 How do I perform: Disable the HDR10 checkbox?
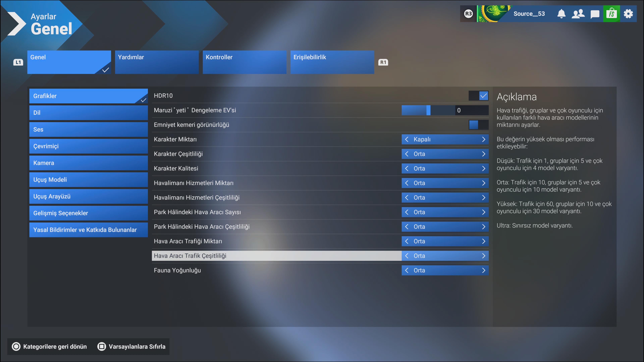coord(483,96)
